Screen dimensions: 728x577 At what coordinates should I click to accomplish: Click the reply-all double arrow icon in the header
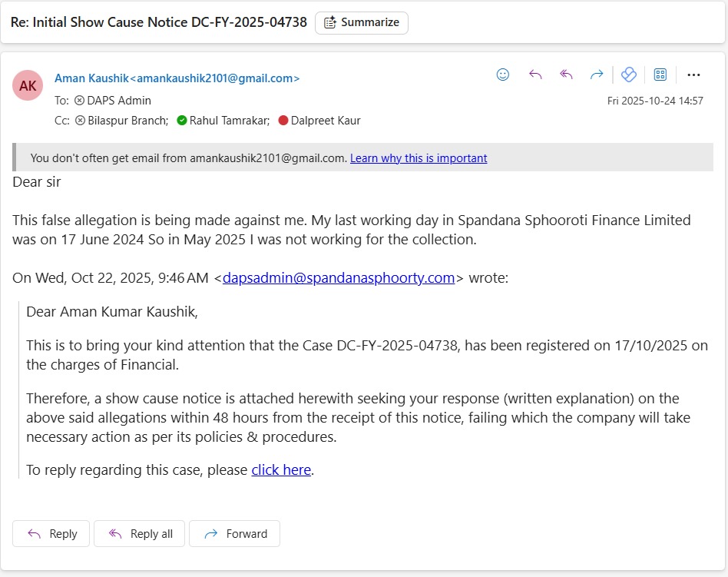[566, 75]
